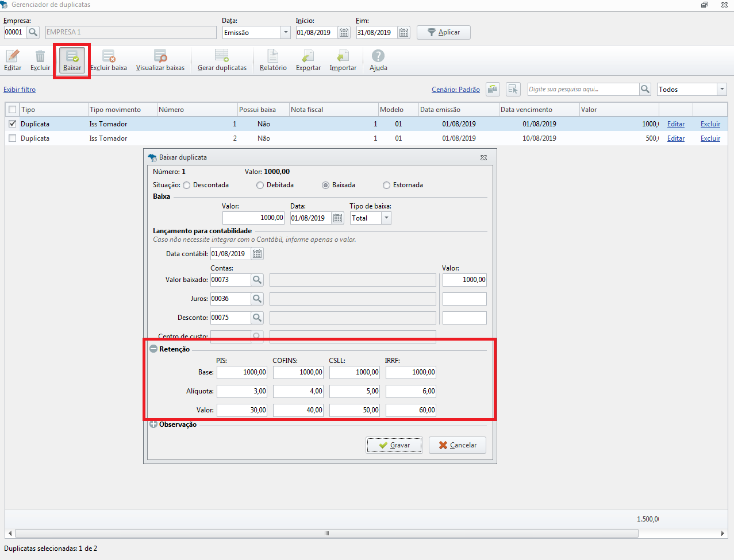
Task: Open the Data Emissão dropdown
Action: click(286, 33)
